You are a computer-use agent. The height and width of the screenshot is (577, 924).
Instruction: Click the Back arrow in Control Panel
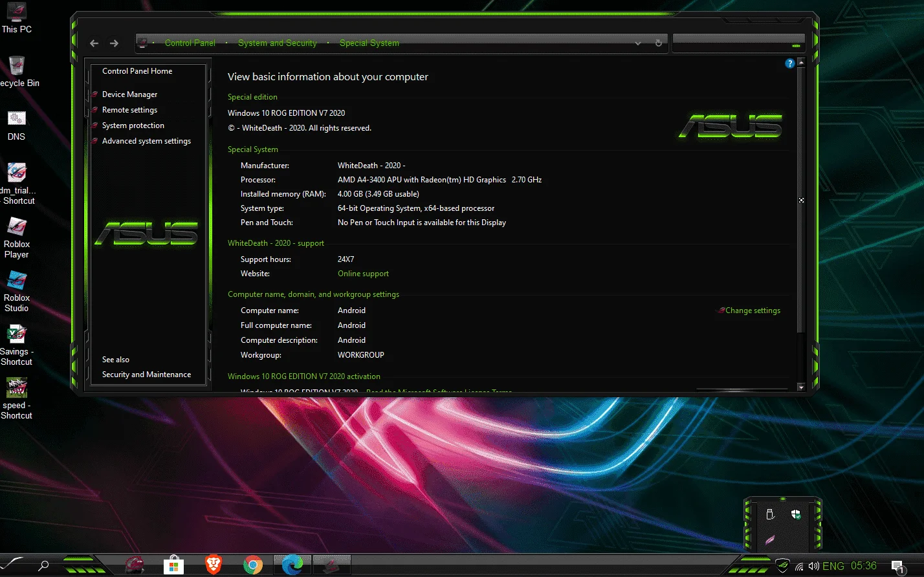(x=94, y=43)
